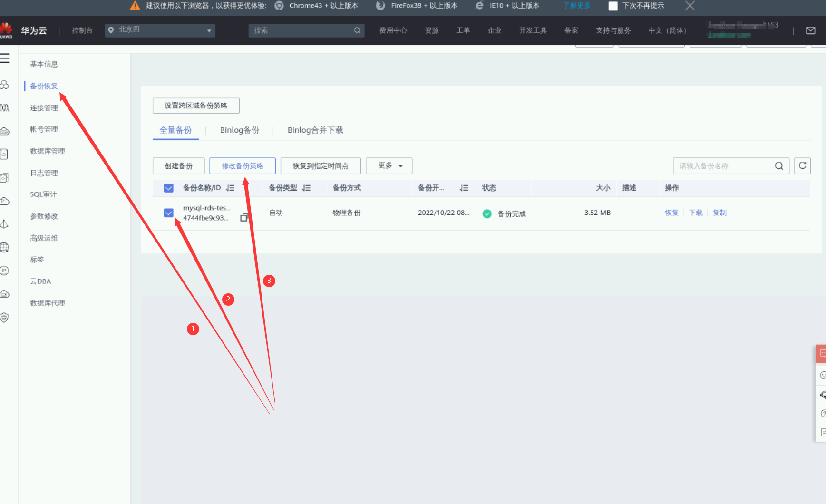Click the 创建备份 button

pyautogui.click(x=178, y=165)
